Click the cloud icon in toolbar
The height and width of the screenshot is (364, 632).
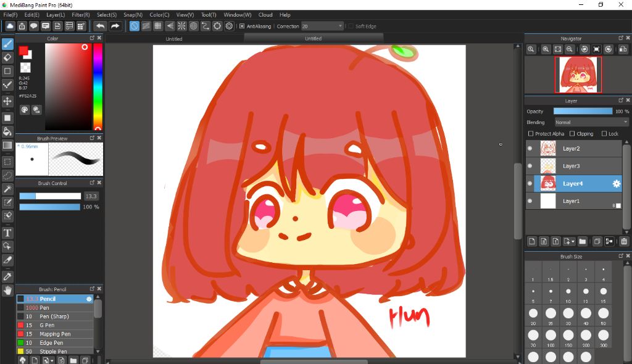[10, 26]
